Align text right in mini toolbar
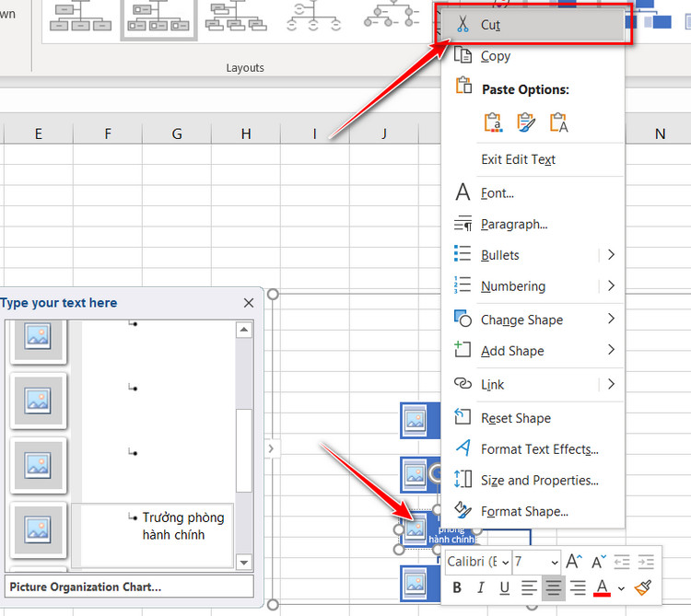This screenshot has width=691, height=616. 578,587
